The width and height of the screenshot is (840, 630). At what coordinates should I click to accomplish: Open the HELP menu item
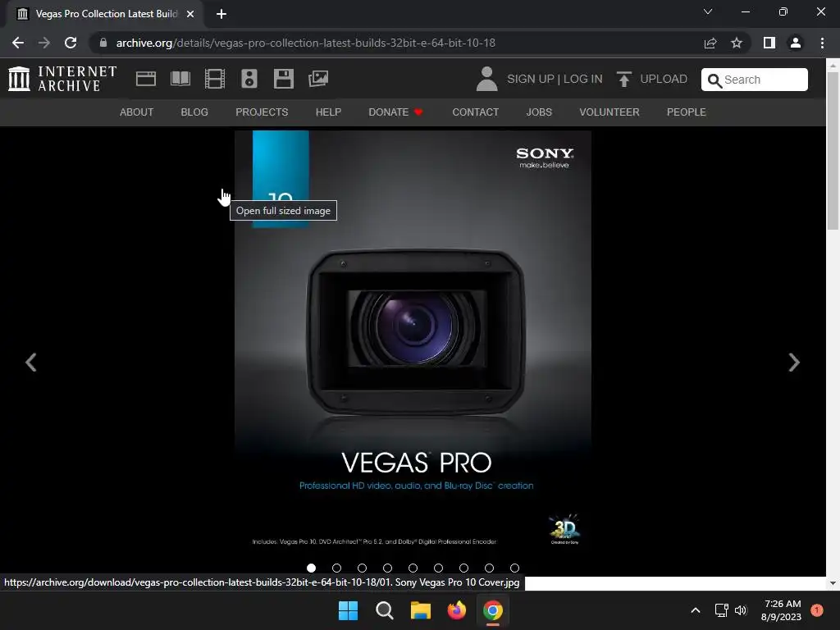pos(328,112)
